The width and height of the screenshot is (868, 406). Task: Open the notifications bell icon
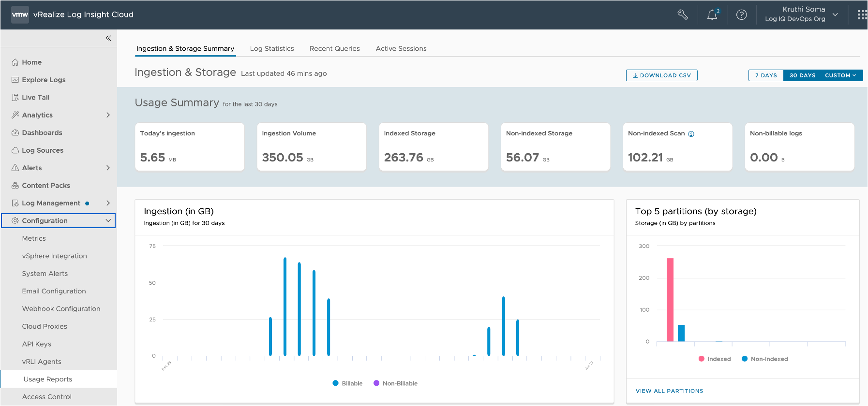(712, 15)
